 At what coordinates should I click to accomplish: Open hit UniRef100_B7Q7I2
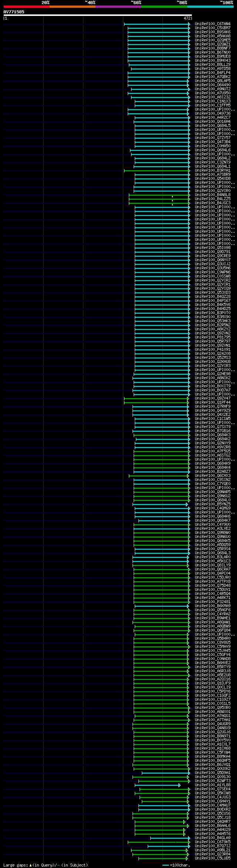[x=213, y=846]
